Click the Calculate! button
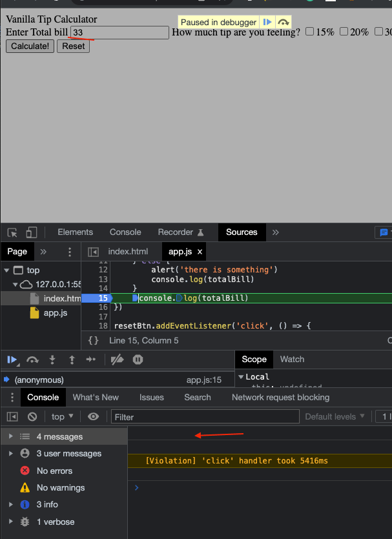The width and height of the screenshot is (392, 539). pos(30,46)
